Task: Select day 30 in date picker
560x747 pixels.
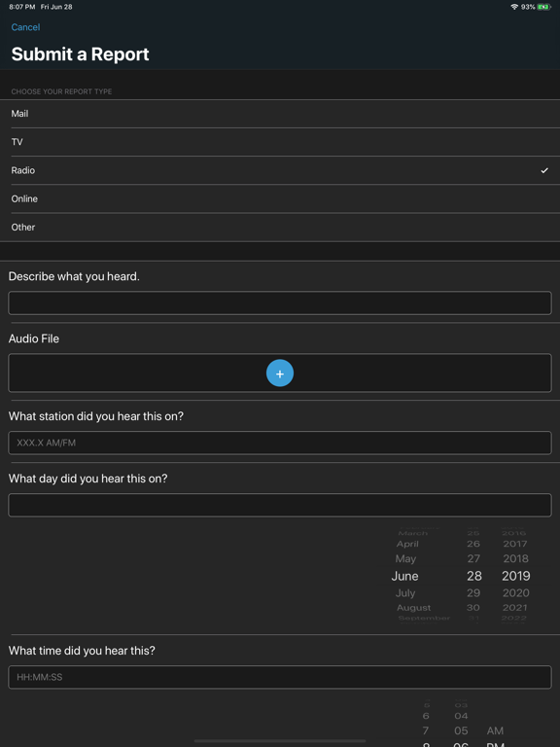Action: [x=472, y=608]
